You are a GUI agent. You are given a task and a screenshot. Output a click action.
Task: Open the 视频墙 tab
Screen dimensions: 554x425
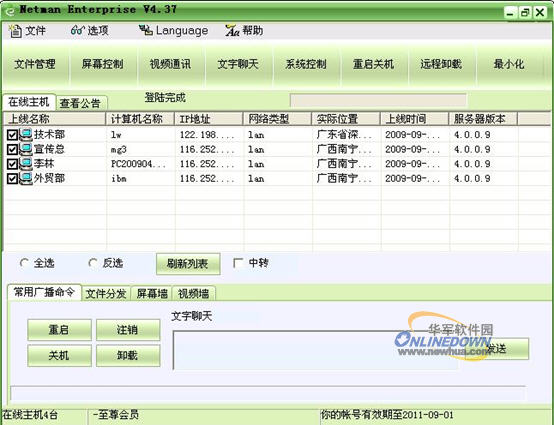click(194, 294)
